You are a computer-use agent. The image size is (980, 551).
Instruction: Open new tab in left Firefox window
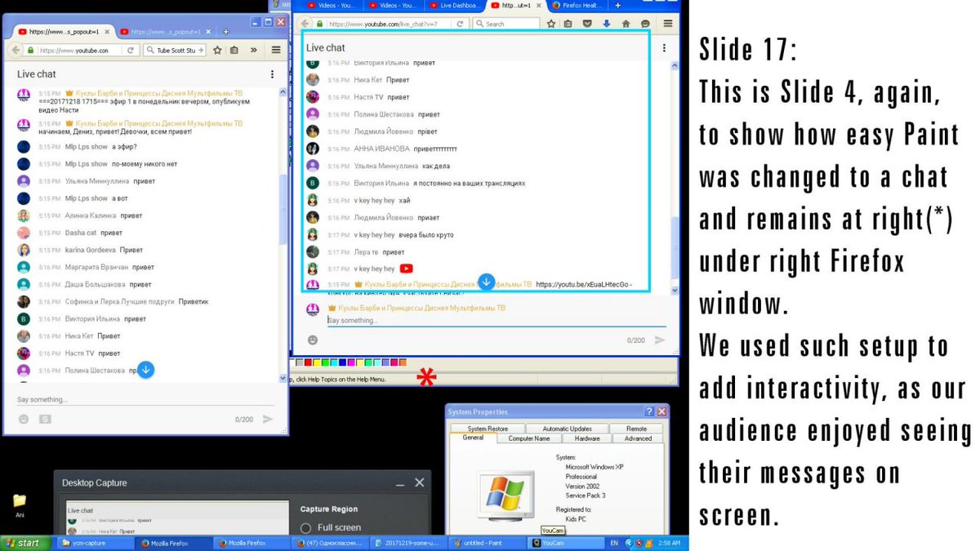[x=226, y=32]
